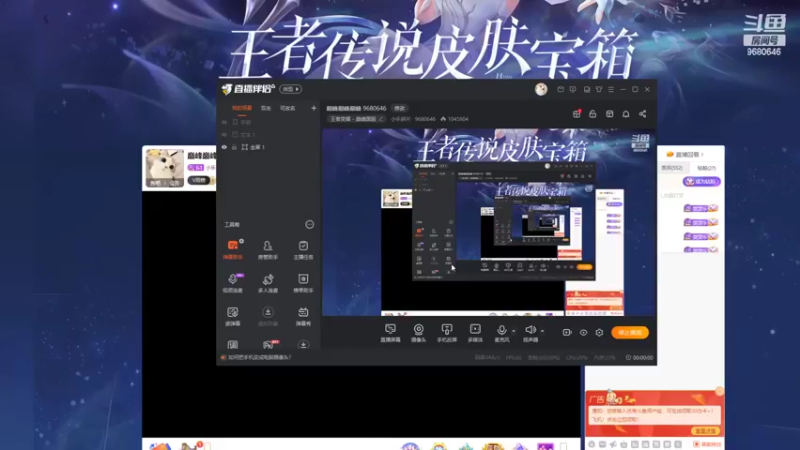
Task: Select the 贵族(27) tab in side panel
Action: [x=707, y=168]
